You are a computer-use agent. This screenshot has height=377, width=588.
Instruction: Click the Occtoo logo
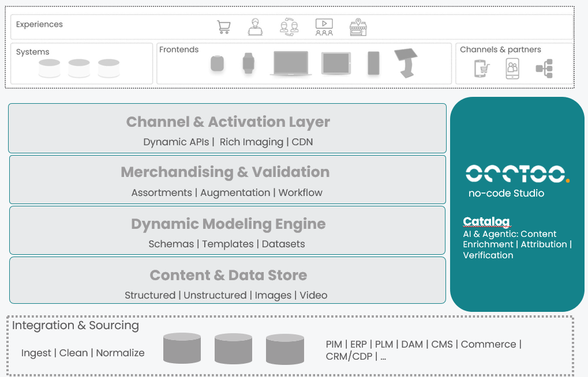518,174
